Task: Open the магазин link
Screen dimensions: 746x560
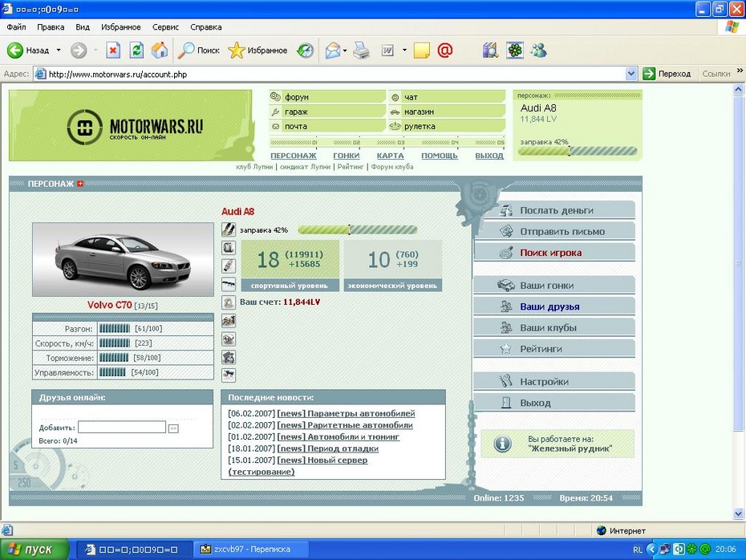Action: pyautogui.click(x=420, y=112)
